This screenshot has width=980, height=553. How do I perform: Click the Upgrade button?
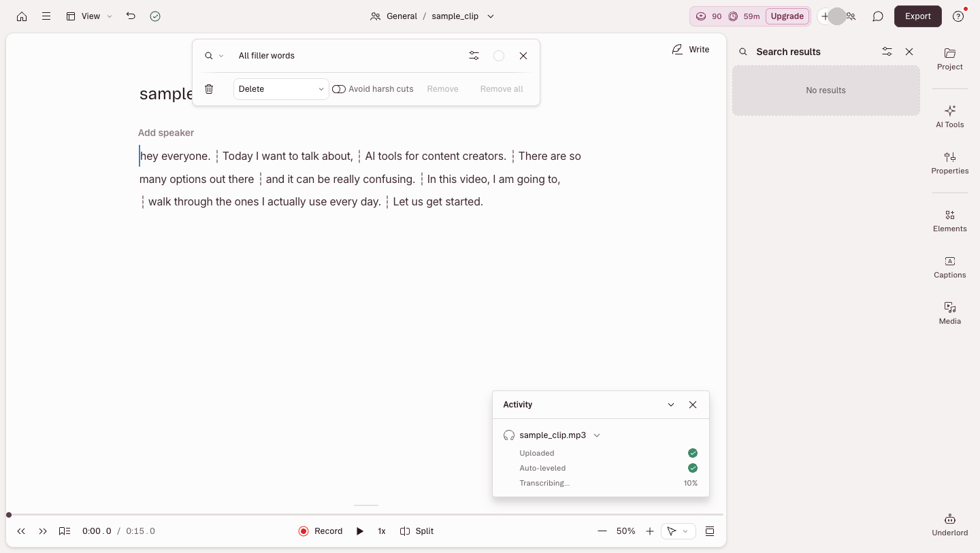coord(787,16)
